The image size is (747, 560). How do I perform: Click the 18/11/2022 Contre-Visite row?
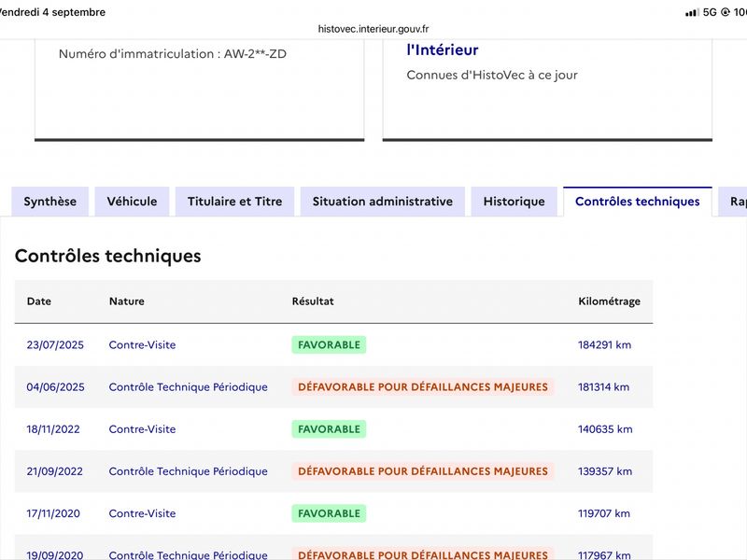pos(333,429)
